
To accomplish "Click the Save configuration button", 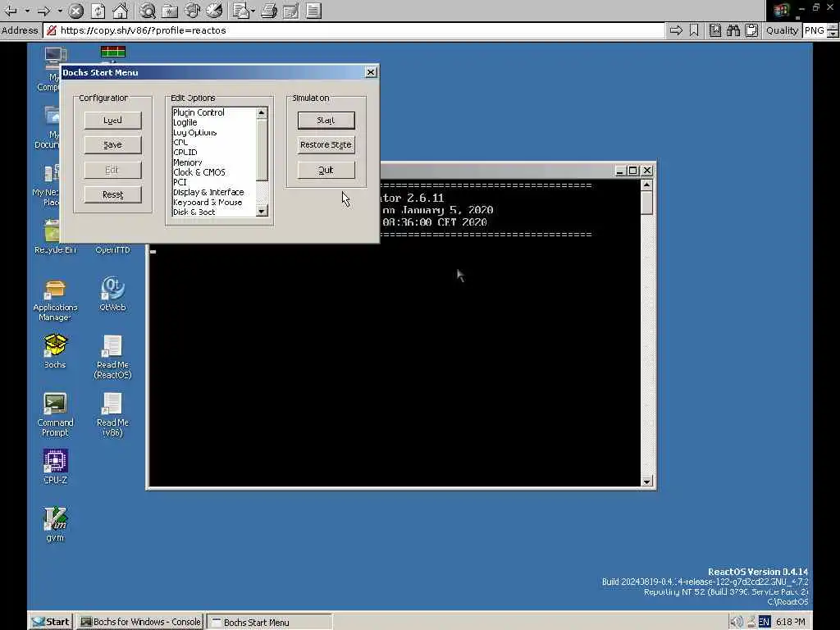I will coord(112,144).
